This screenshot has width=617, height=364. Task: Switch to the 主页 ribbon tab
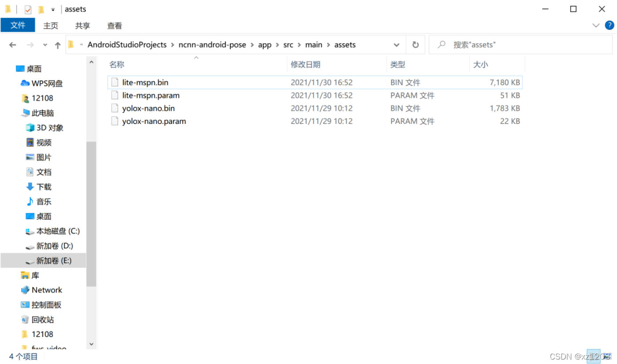(x=50, y=26)
